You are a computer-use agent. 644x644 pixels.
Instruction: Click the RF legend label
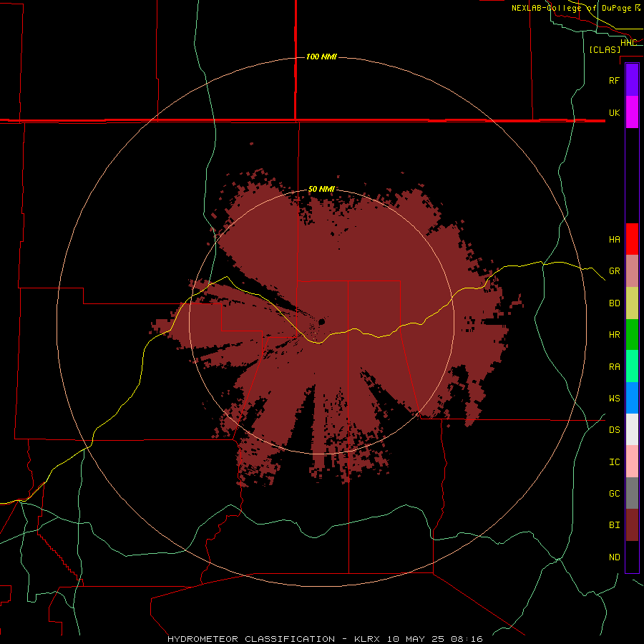point(614,80)
